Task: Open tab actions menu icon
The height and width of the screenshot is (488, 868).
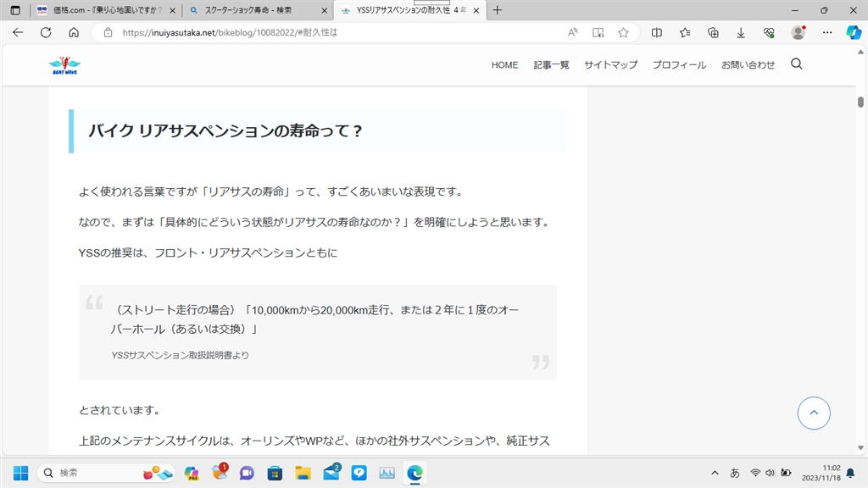Action: [x=15, y=10]
